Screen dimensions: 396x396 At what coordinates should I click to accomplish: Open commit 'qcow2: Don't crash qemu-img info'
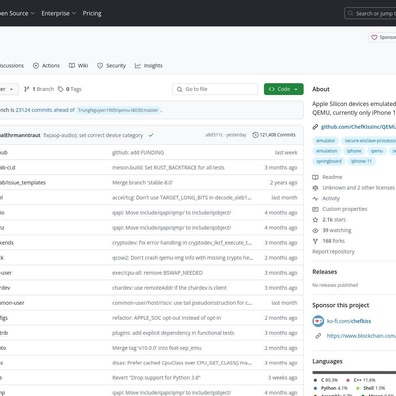tap(183, 258)
